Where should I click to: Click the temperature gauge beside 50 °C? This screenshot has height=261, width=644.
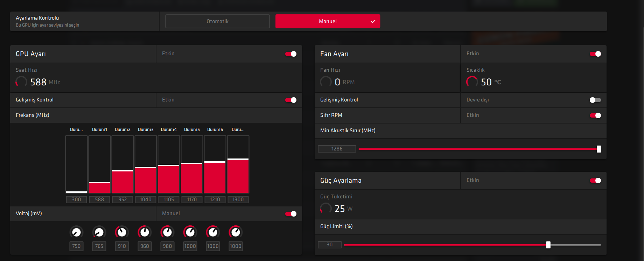[472, 82]
